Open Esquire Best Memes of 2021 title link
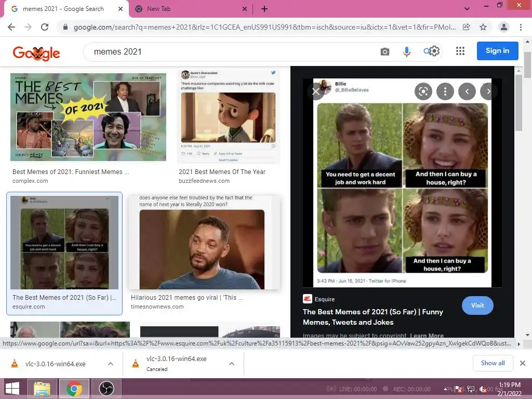Viewport: 532px width, 399px height. (373, 317)
